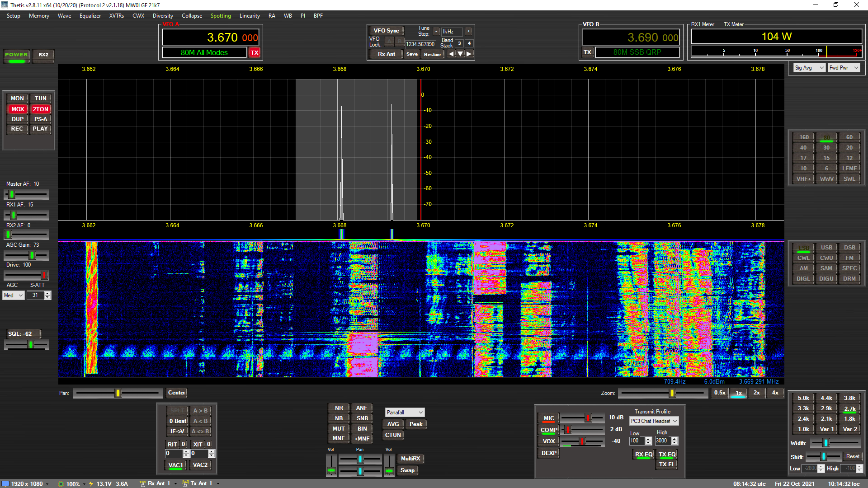Viewport: 868px width, 488px height.
Task: Click the lightning voltage icon in status bar
Action: click(91, 483)
